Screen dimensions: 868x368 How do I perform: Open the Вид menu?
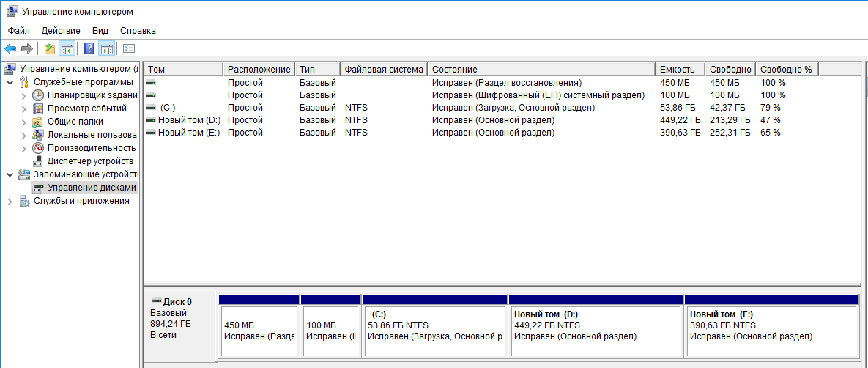(100, 31)
